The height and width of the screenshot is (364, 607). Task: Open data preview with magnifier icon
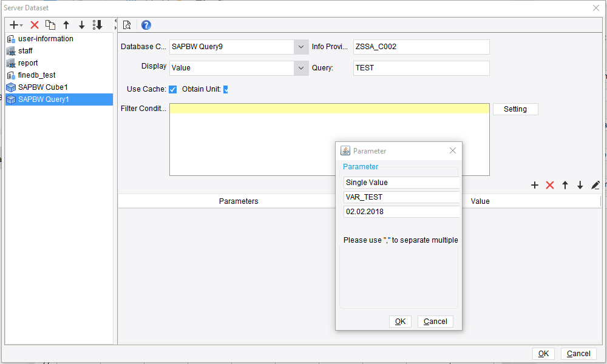tap(127, 25)
